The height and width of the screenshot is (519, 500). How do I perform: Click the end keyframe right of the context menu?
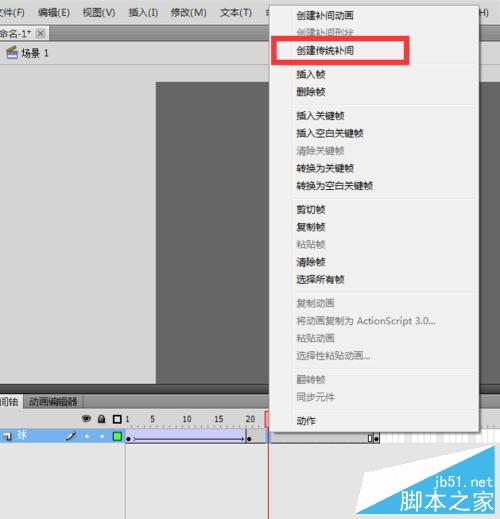click(376, 439)
